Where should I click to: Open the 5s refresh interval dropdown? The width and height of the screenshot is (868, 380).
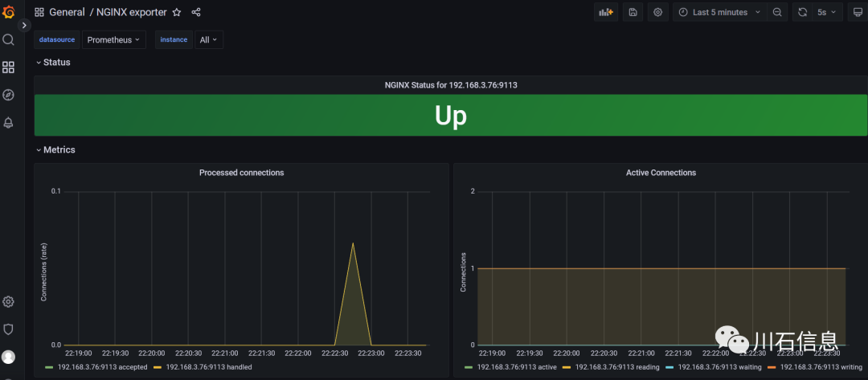(828, 12)
